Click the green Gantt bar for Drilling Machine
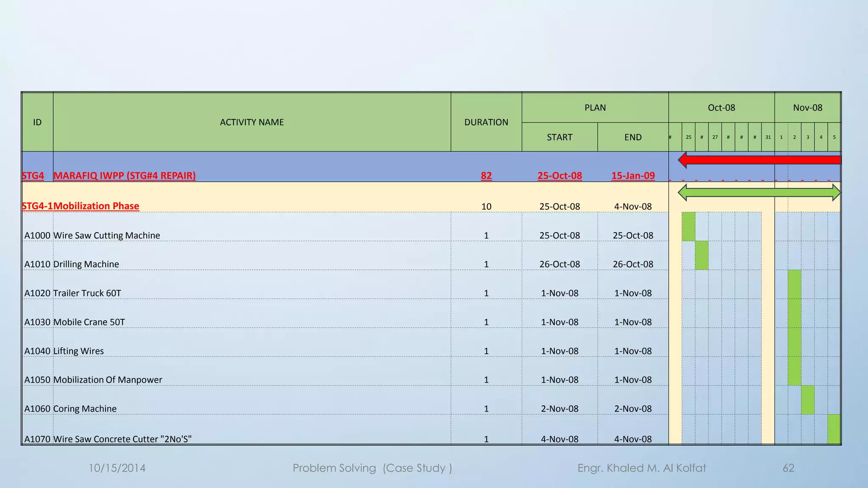Image resolution: width=868 pixels, height=488 pixels. (702, 255)
